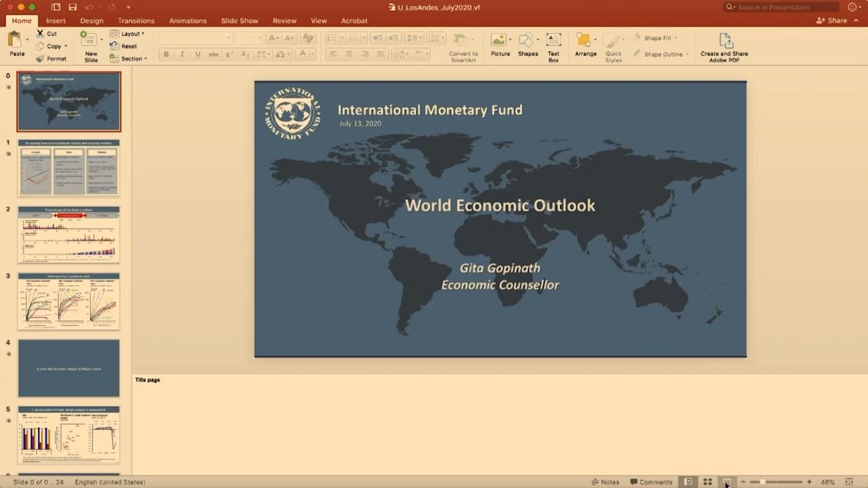The width and height of the screenshot is (868, 488).
Task: Click the font color button
Action: 304,54
